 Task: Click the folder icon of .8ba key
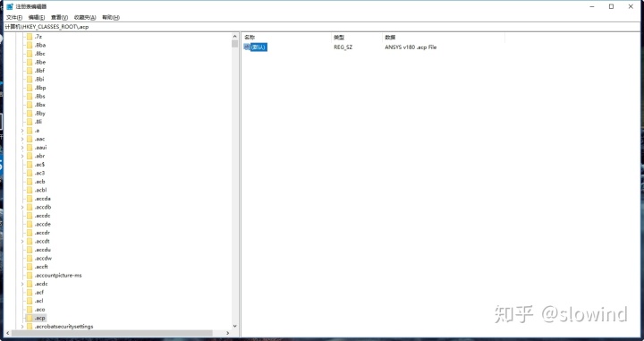[30, 45]
